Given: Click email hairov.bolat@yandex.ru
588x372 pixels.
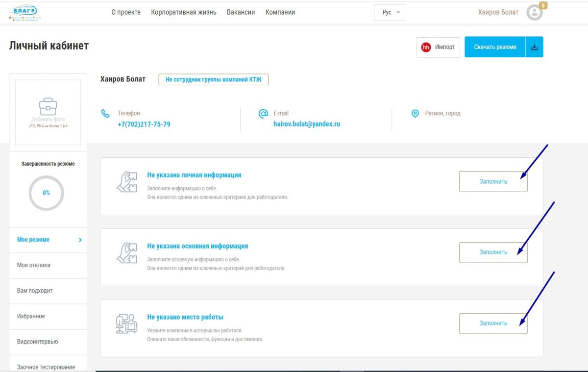Looking at the screenshot, I should [307, 124].
